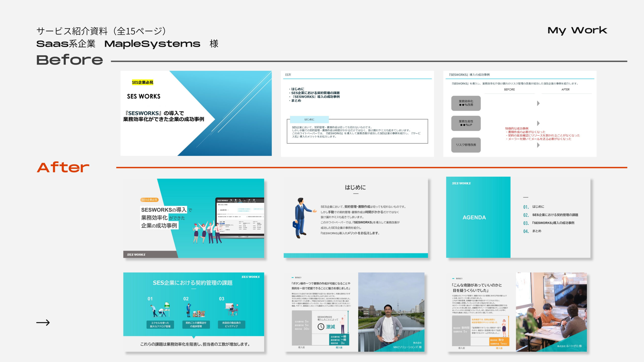Click the 業務効率化 ●●%改善 grey button
Viewport: 644px width, 362px height.
tap(466, 103)
